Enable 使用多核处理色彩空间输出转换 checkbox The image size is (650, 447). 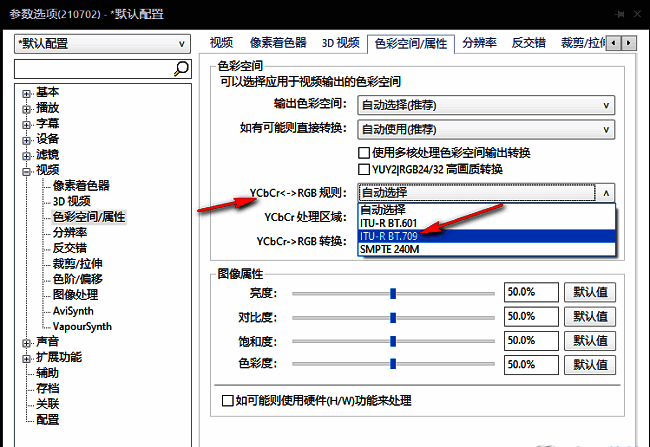[365, 152]
